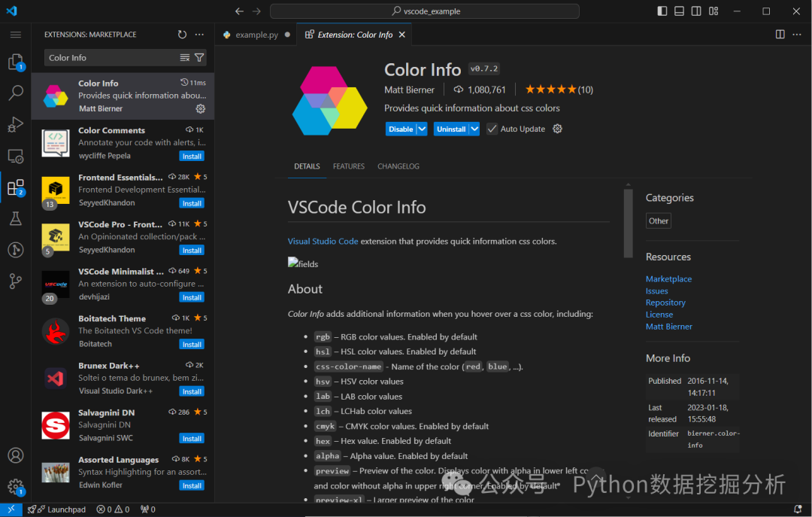Open the Repository resource link
The height and width of the screenshot is (517, 812).
[665, 303]
